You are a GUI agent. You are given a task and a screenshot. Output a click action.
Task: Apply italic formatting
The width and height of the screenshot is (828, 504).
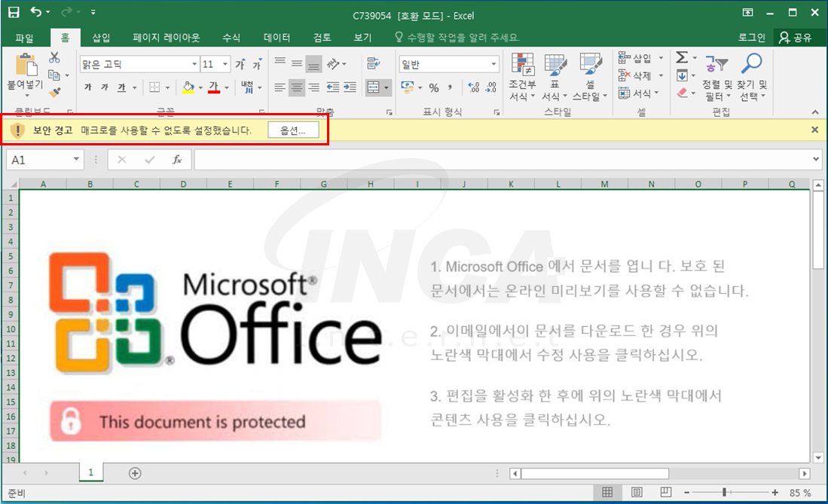click(105, 87)
